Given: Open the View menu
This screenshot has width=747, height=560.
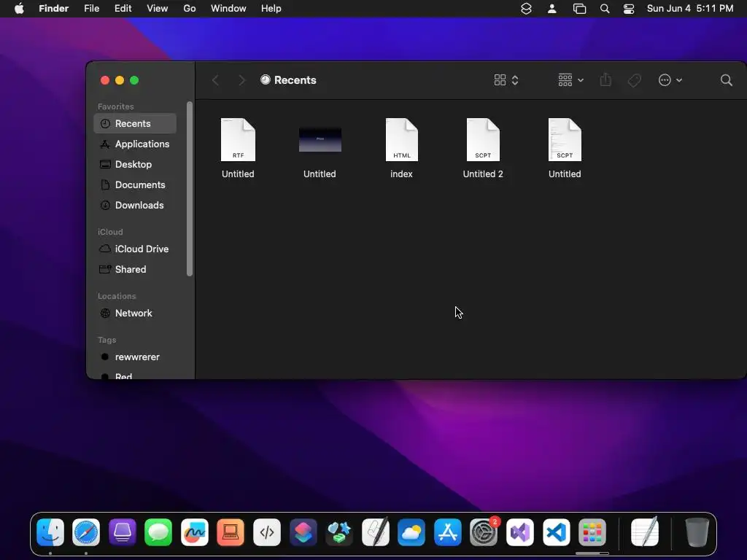Looking at the screenshot, I should (x=158, y=9).
